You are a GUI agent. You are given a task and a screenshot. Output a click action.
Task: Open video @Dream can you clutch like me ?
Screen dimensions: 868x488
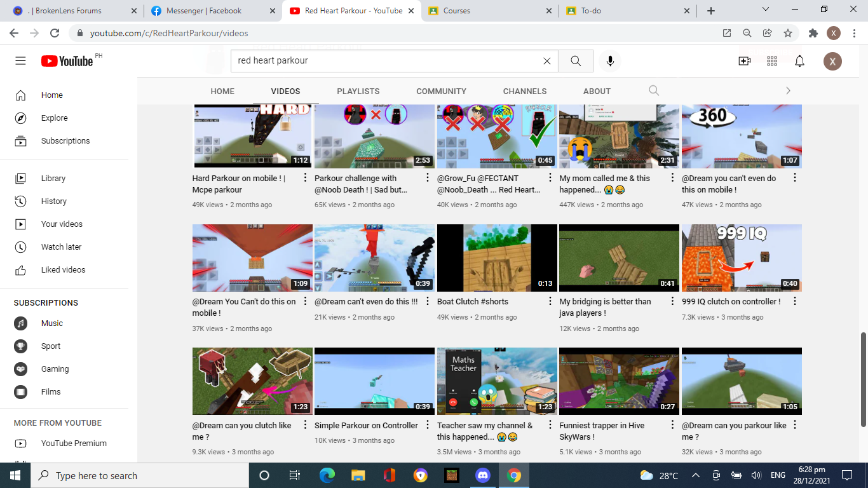coord(242,431)
